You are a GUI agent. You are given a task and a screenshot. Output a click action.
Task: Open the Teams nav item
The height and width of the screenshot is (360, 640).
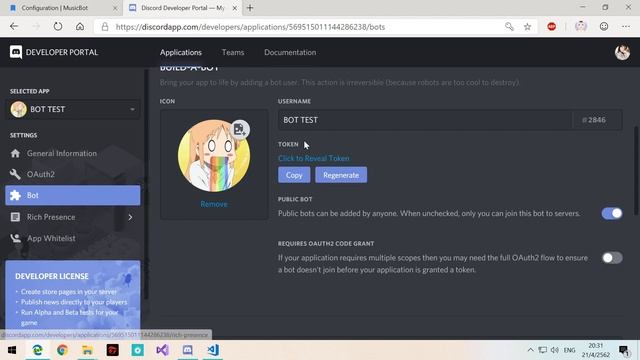pyautogui.click(x=233, y=52)
